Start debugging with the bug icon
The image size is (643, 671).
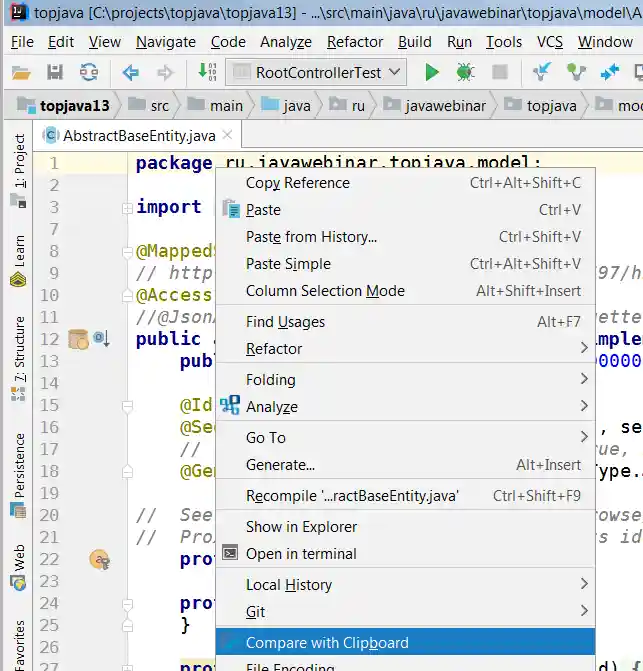pyautogui.click(x=465, y=72)
